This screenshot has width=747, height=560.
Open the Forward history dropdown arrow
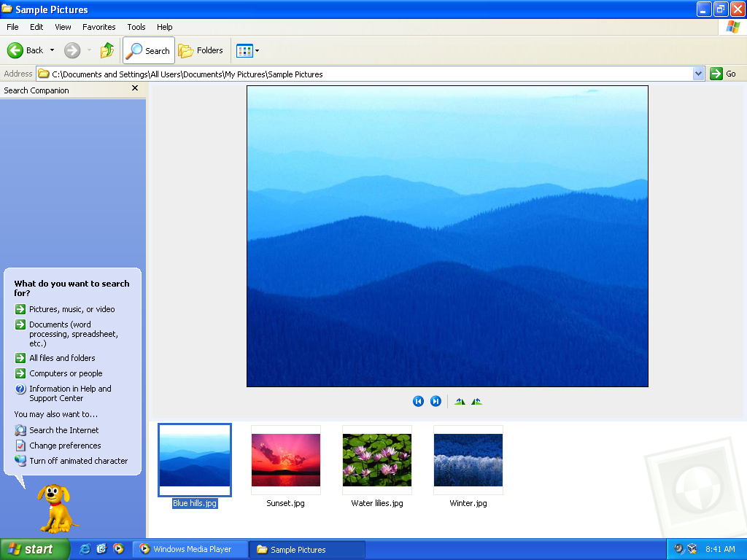coord(89,50)
